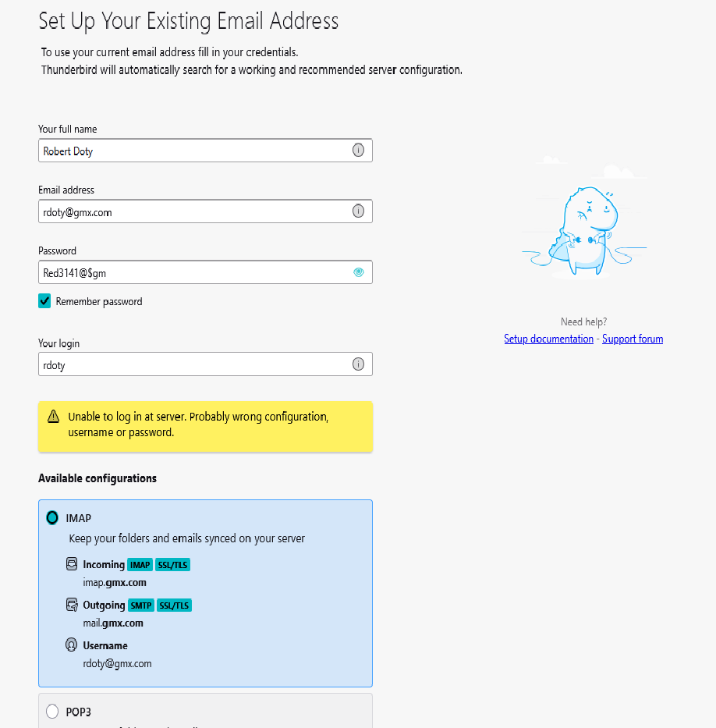Open the Support forum link
The width and height of the screenshot is (716, 728).
[633, 339]
